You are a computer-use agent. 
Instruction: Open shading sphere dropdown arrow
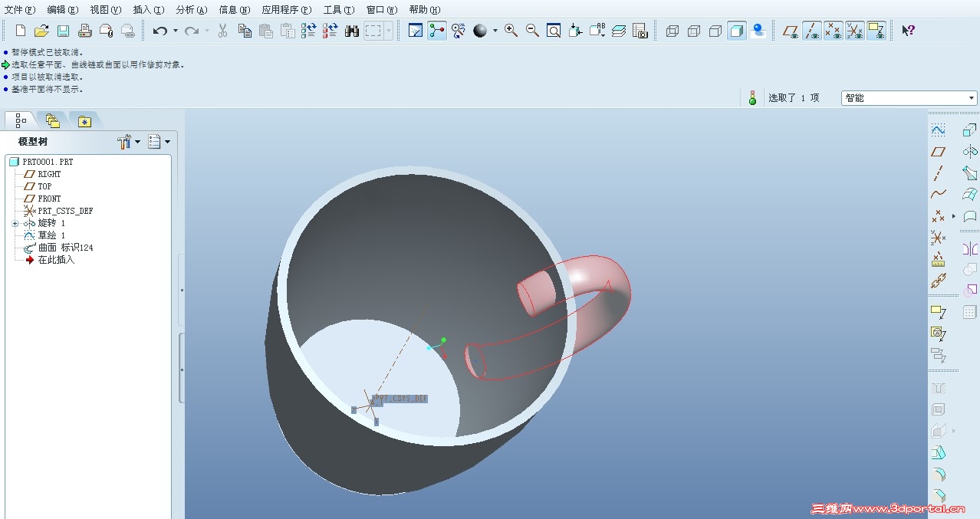[x=495, y=31]
